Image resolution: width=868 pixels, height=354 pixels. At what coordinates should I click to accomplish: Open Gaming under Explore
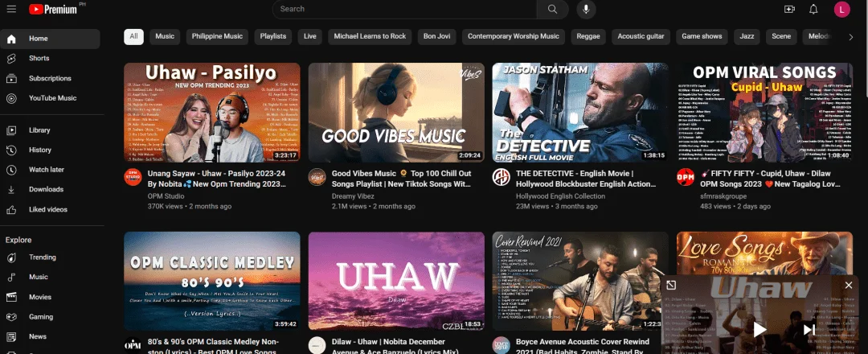pyautogui.click(x=50, y=317)
